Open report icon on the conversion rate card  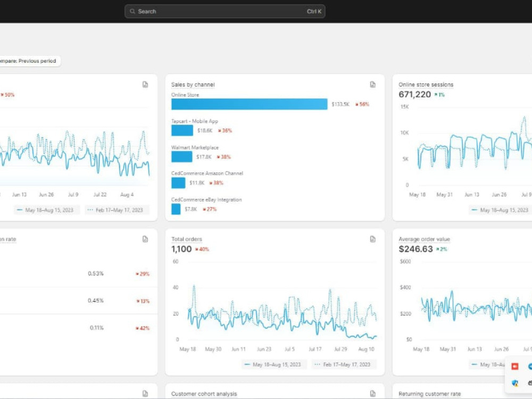pos(145,239)
